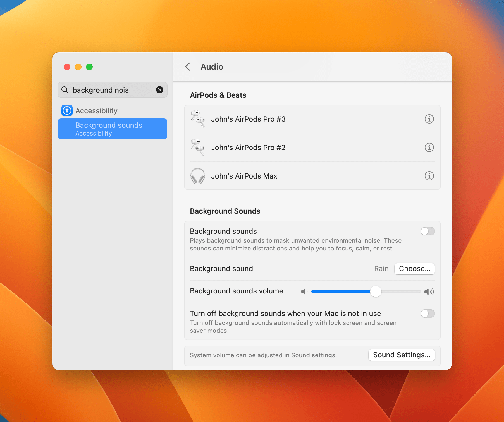This screenshot has height=422, width=504.
Task: Click the AirPods Max headphones icon
Action: click(198, 176)
